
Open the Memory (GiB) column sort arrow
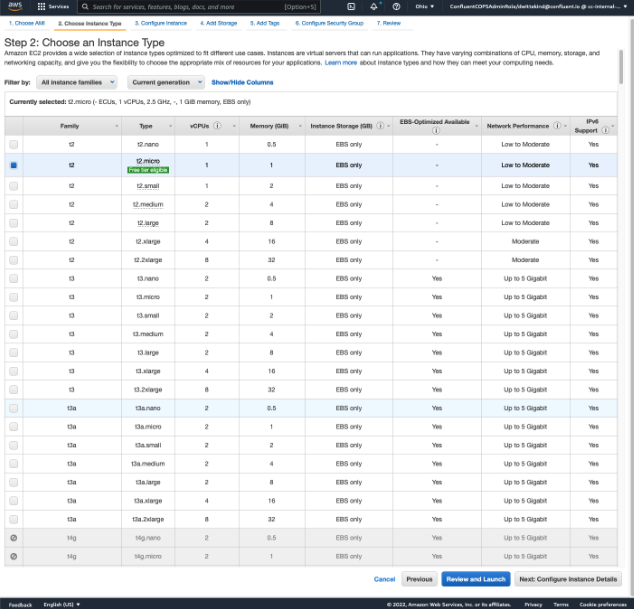(300, 126)
